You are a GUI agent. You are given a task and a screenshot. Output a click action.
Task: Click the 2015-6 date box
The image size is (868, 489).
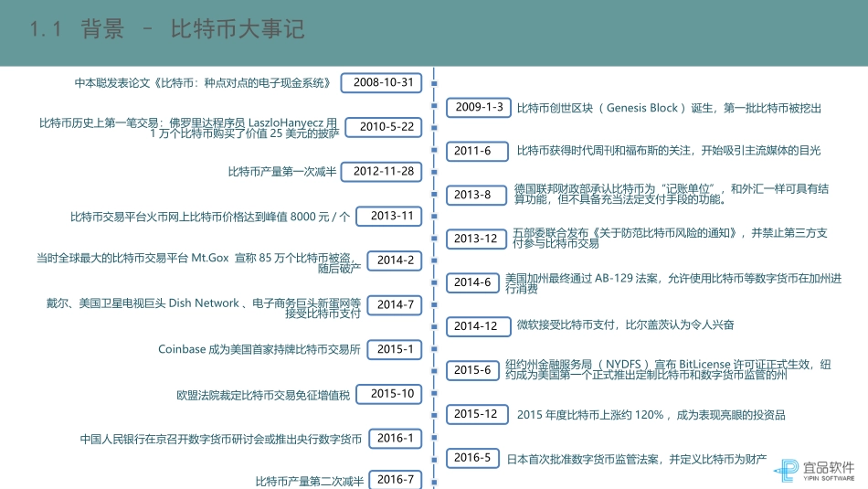[x=472, y=370]
